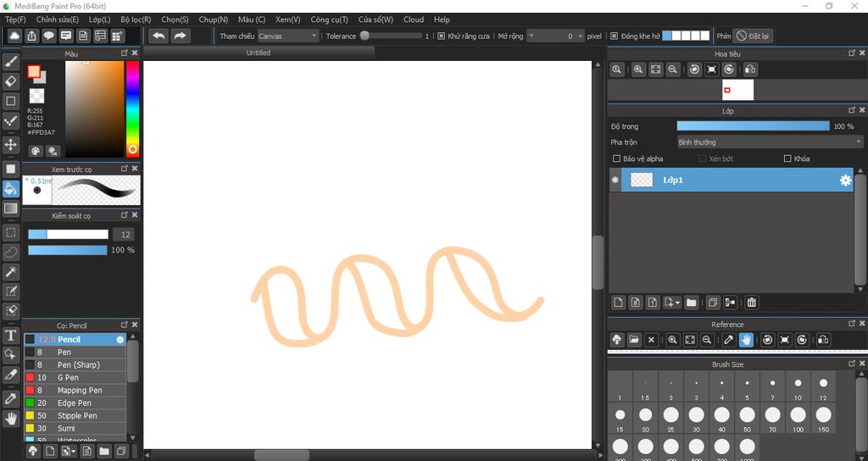Select G Pen brush
868x461 pixels.
pos(75,377)
